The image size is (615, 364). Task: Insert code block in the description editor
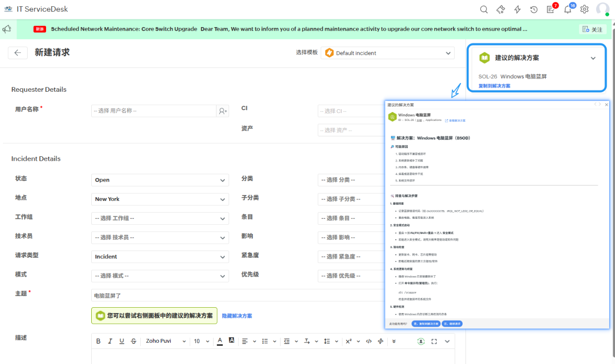[369, 341]
